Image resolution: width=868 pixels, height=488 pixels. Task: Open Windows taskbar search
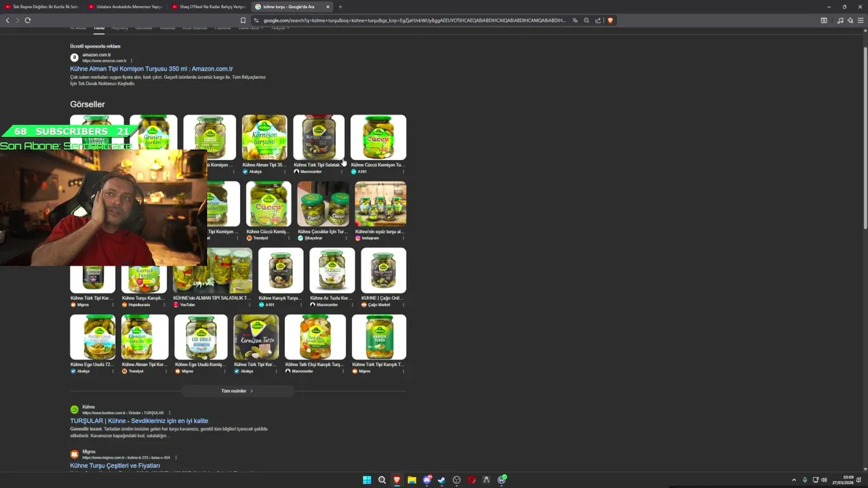(x=382, y=480)
